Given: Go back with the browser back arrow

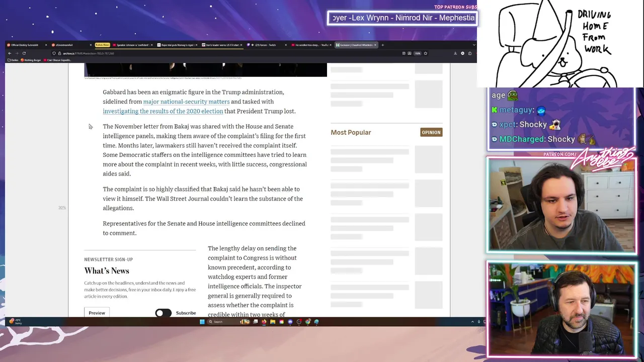Looking at the screenshot, I should 10,53.
